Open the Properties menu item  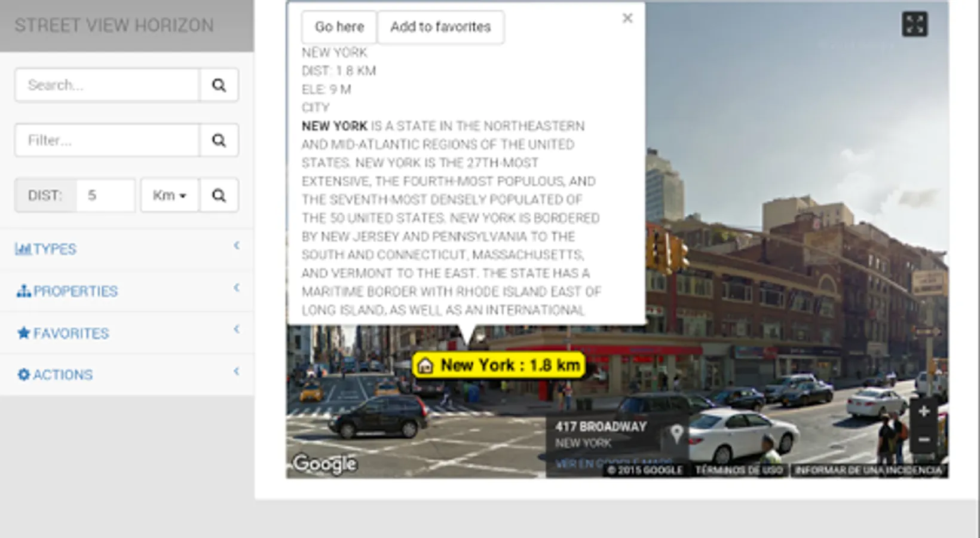tap(127, 291)
